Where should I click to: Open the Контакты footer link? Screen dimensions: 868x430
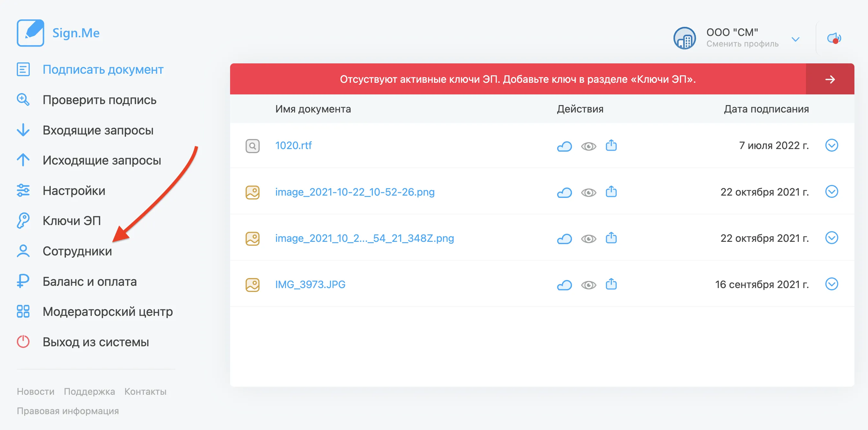click(x=145, y=392)
